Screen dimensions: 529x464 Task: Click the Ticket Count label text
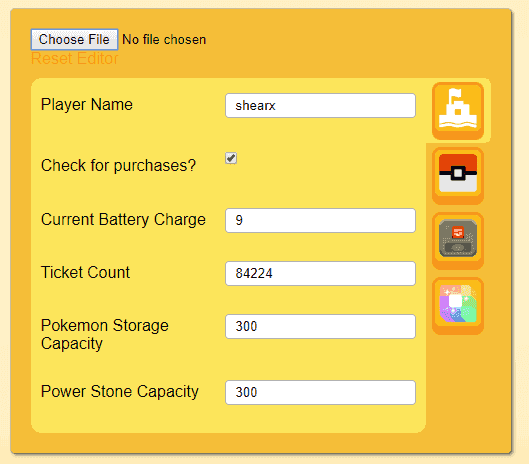coord(85,272)
